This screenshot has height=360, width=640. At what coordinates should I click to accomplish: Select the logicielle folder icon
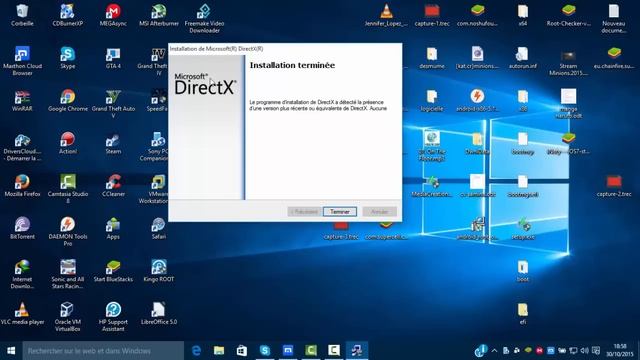point(432,101)
